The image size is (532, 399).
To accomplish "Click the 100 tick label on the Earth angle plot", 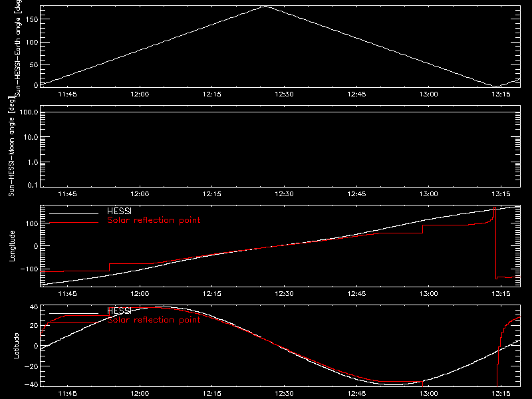I will tap(32, 42).
